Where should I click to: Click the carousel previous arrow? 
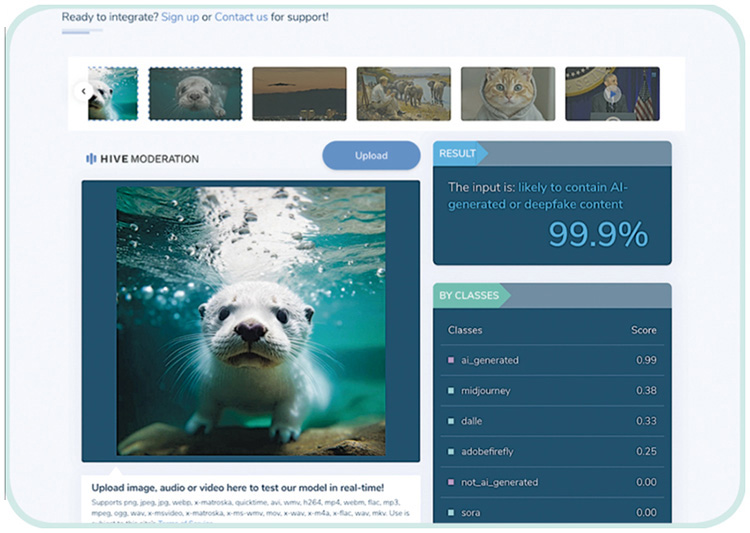tap(84, 92)
